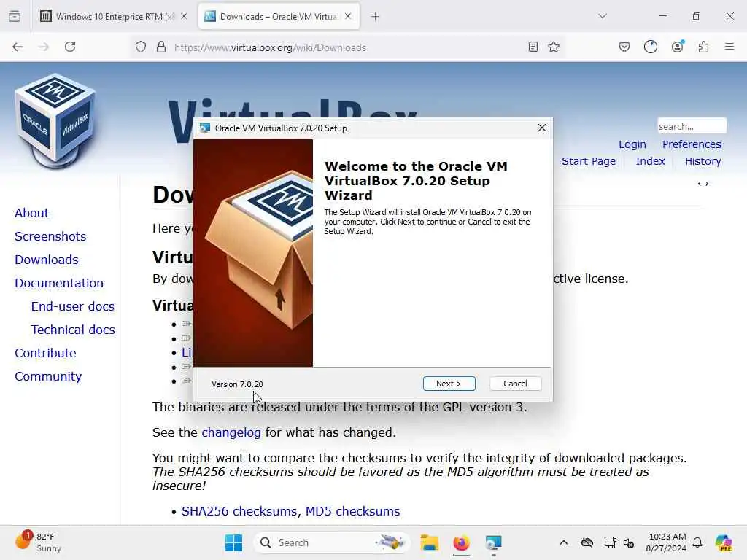The height and width of the screenshot is (560, 747).
Task: Close the Windows 10 Enterprise RTM tab
Action: 184,17
